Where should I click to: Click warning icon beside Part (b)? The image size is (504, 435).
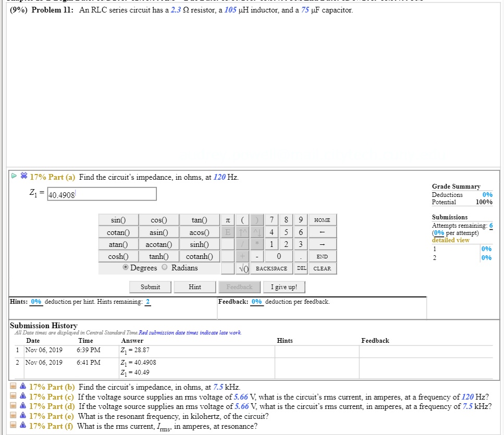[23, 387]
